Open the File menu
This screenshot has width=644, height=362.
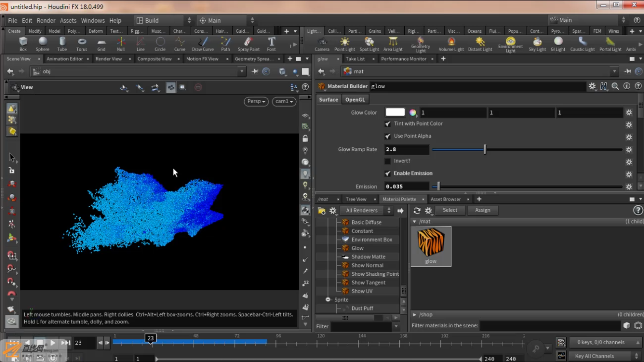click(12, 20)
